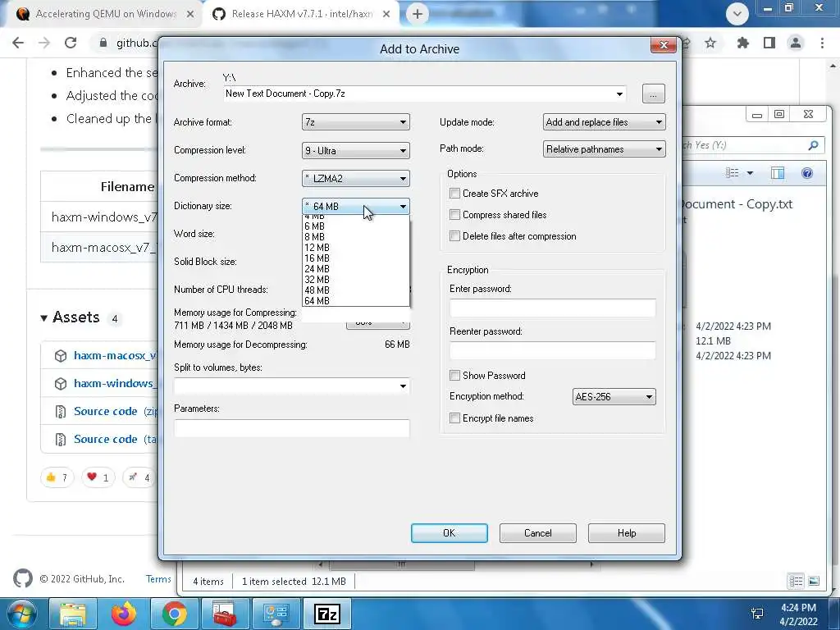
Task: Open the Archive format dropdown
Action: click(356, 122)
